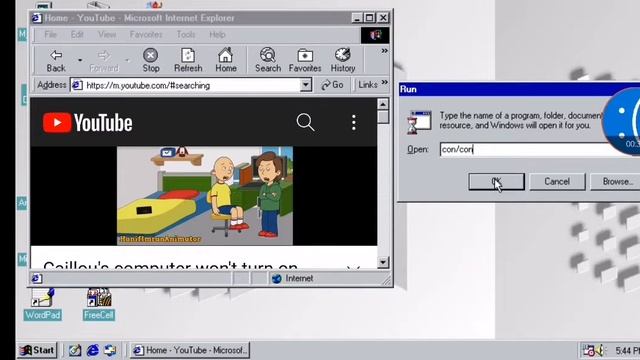
Task: Click the volume speaker tray icon
Action: 600,350
